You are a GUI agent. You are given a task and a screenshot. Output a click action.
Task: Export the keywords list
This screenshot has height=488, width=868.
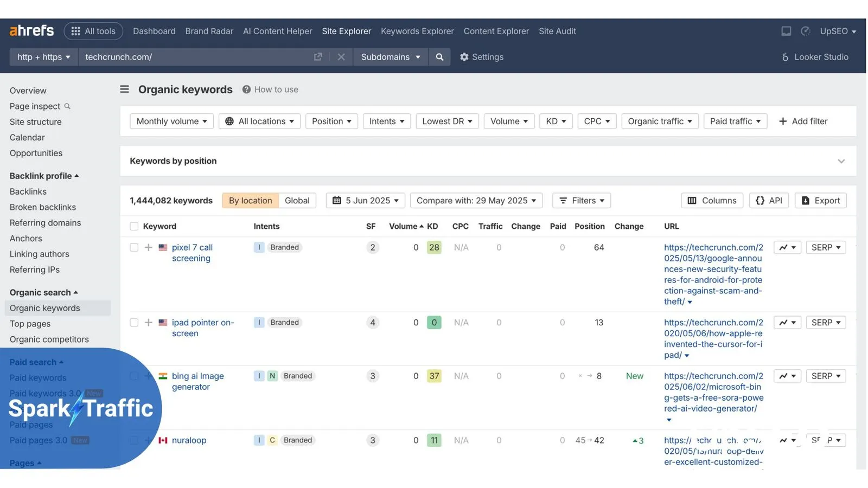[820, 201]
